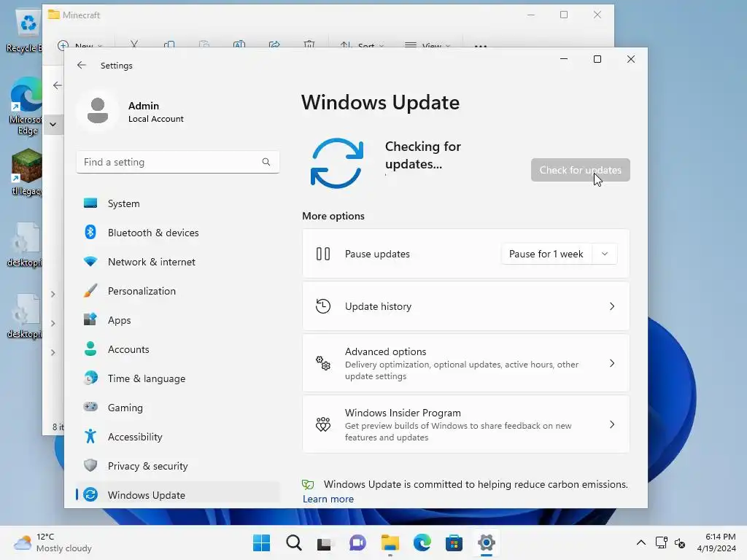Click the Time & language globe icon

pyautogui.click(x=90, y=378)
